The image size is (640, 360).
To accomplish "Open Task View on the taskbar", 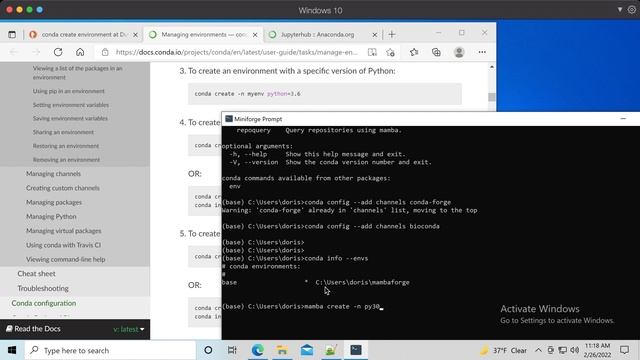I will click(x=232, y=350).
